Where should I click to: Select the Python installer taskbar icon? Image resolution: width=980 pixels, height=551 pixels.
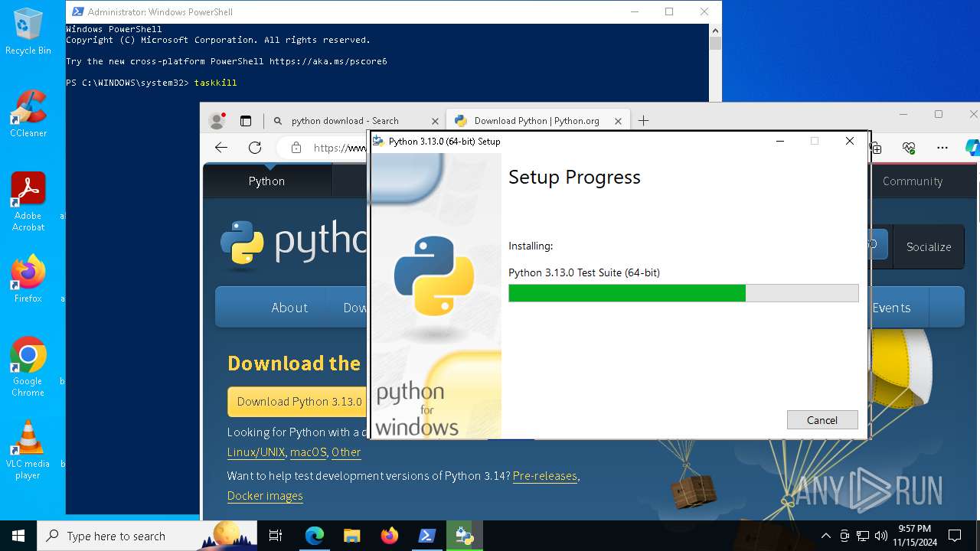[464, 536]
